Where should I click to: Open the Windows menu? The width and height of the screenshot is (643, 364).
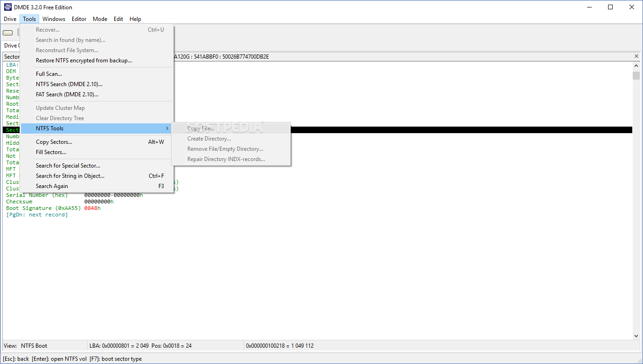click(x=54, y=19)
